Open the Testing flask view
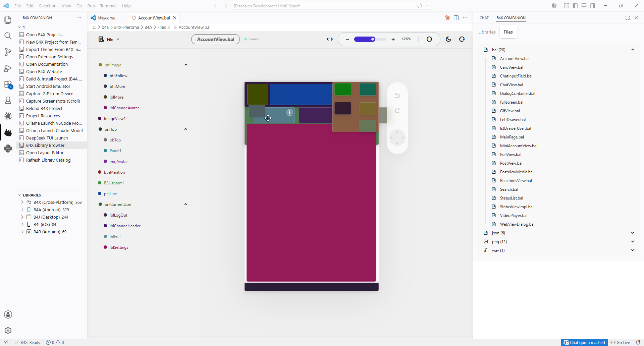Viewport: 644px width, 346px height. click(8, 100)
